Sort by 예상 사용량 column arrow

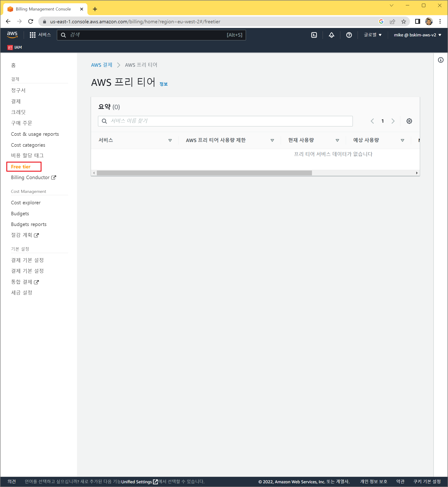[x=402, y=140]
